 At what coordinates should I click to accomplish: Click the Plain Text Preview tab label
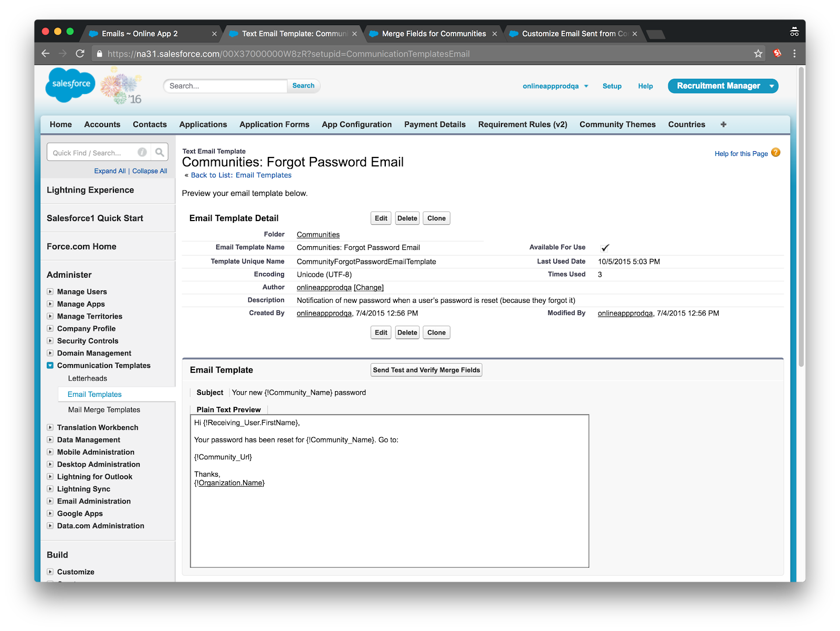(x=228, y=409)
